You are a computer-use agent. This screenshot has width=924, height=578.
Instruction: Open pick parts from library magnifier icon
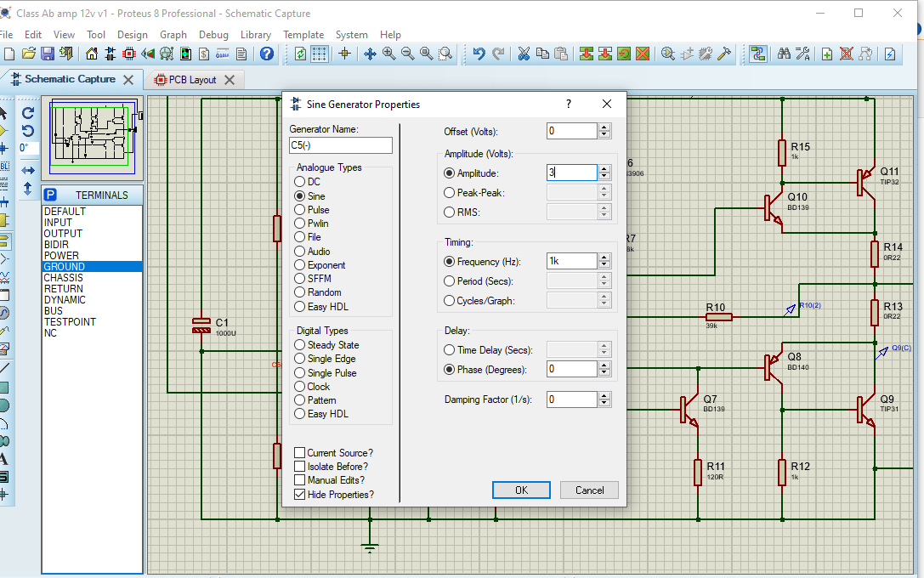(668, 54)
